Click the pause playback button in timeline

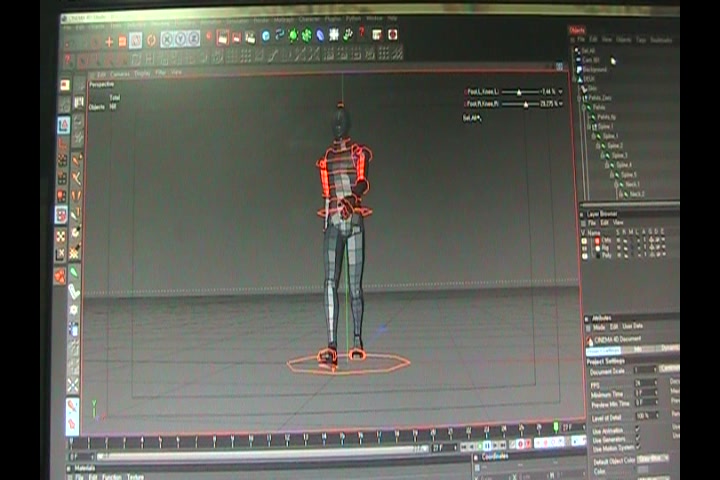click(487, 446)
